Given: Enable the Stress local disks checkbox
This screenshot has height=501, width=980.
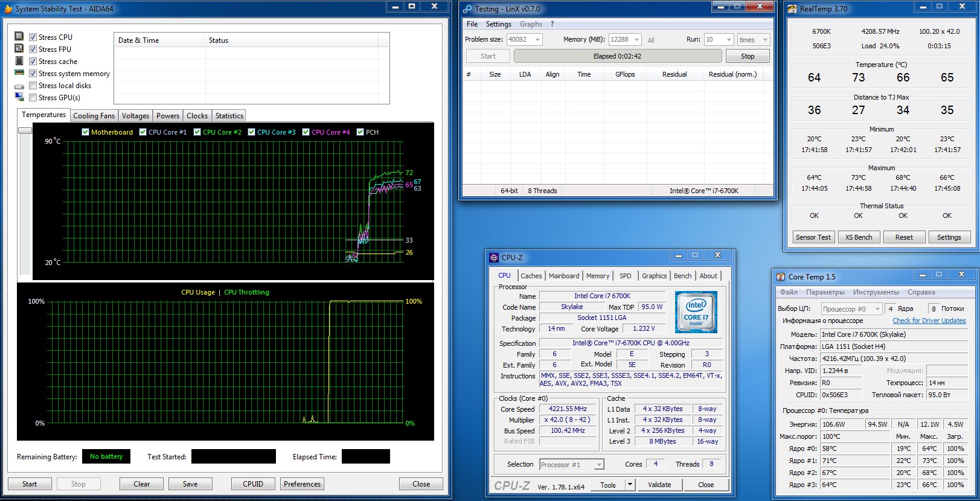Looking at the screenshot, I should [x=33, y=86].
